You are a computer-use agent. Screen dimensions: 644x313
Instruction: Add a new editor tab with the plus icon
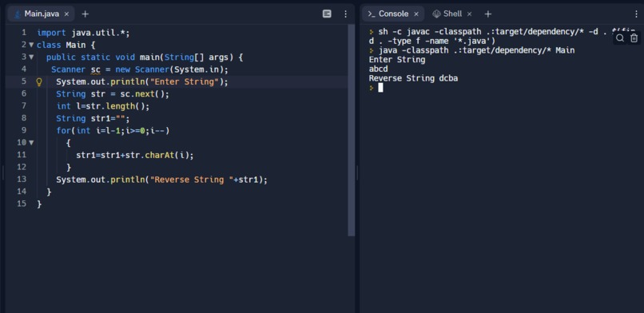pos(85,14)
